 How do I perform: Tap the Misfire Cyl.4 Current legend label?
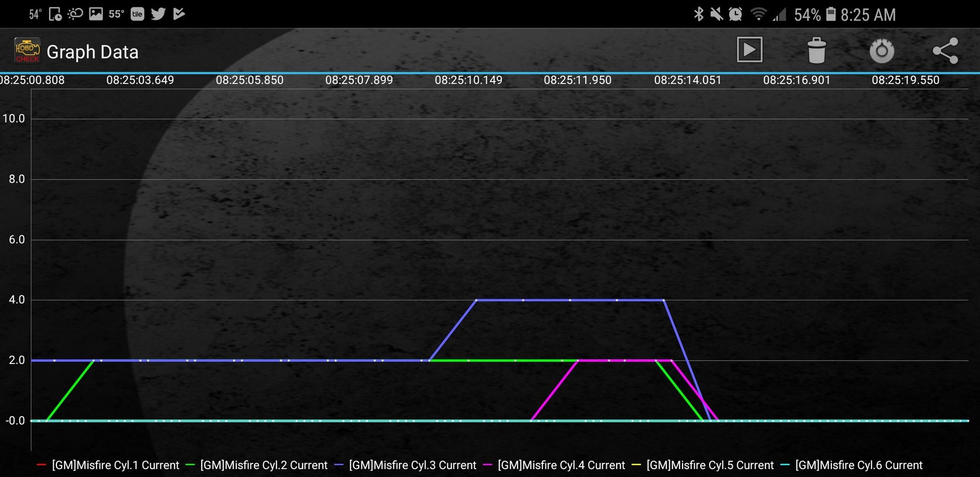561,465
